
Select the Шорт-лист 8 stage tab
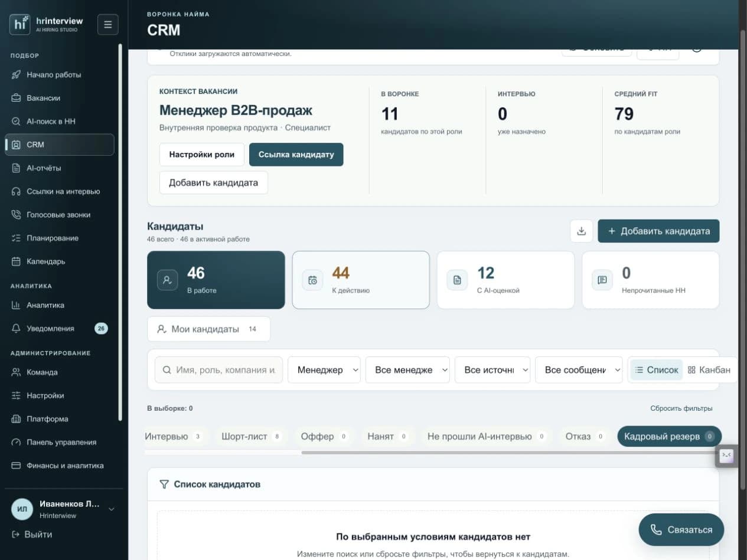tap(252, 437)
